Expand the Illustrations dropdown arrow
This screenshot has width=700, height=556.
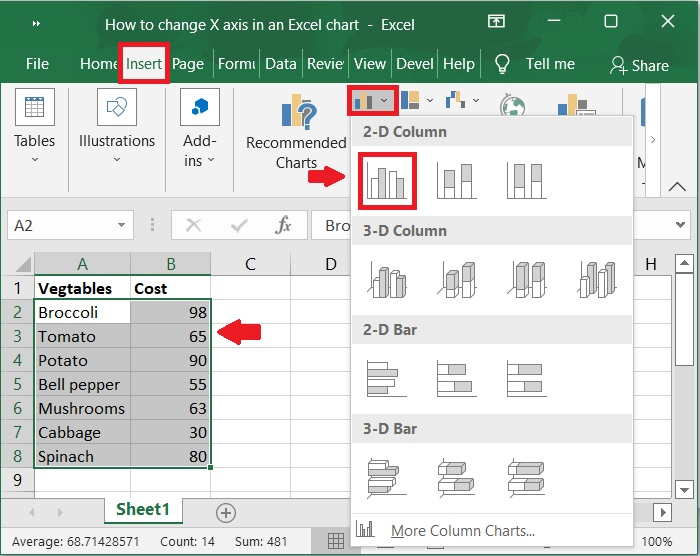(x=117, y=160)
